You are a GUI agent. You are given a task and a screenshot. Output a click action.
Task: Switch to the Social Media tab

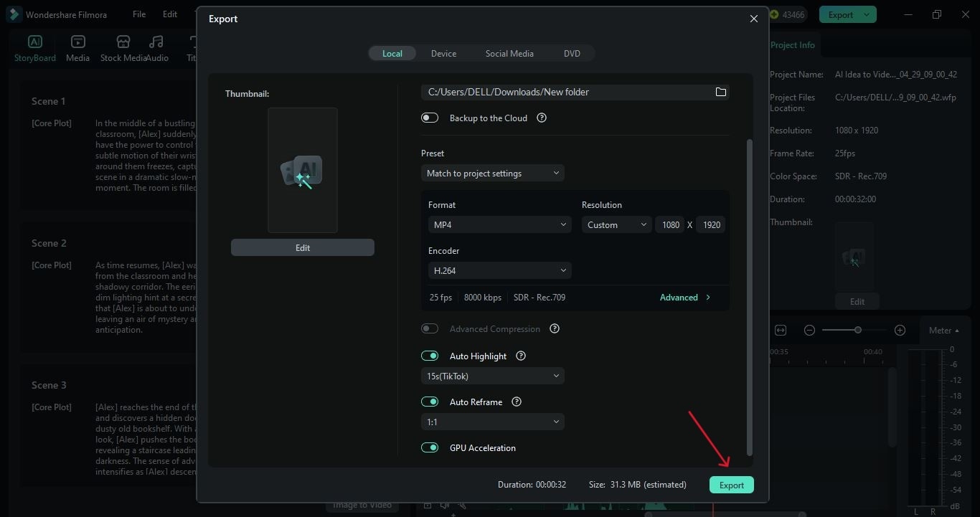click(509, 53)
